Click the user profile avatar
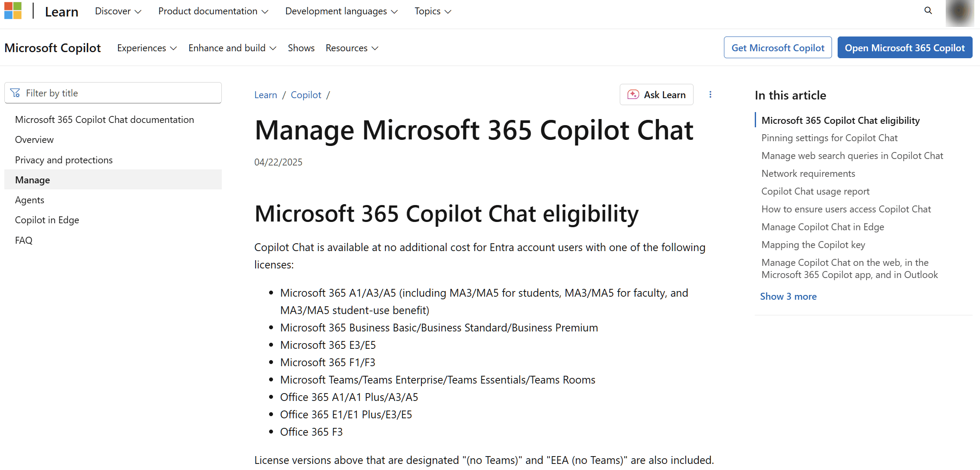The image size is (980, 470). pos(960,12)
